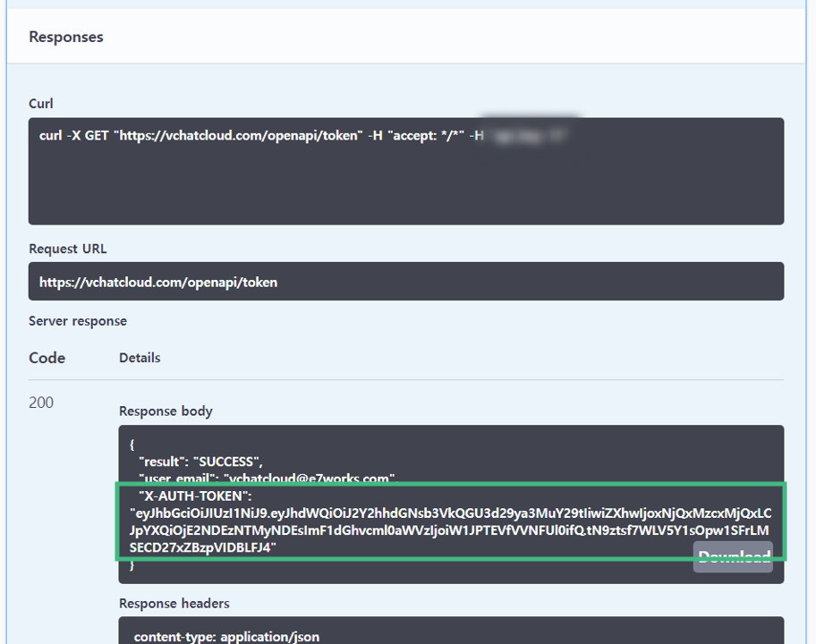Screen dimensions: 816x644
Task: Click the closing brace of the JSON response
Action: pyautogui.click(x=132, y=565)
